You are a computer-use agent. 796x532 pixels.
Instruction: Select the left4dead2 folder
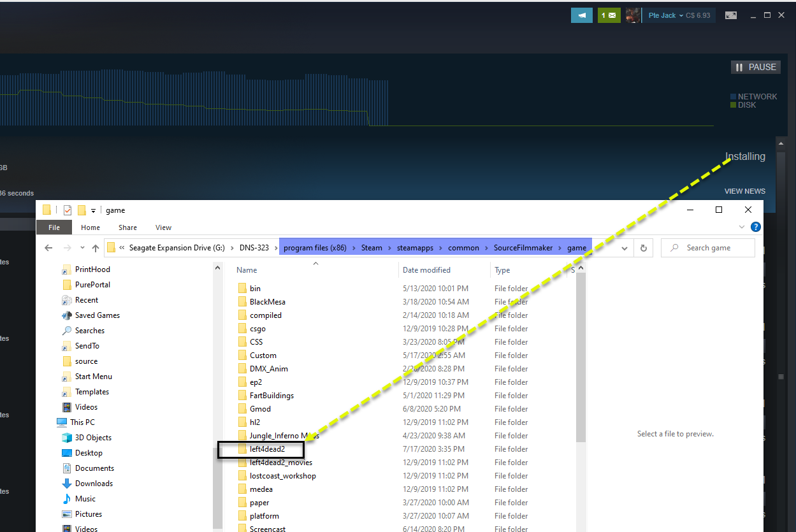267,449
